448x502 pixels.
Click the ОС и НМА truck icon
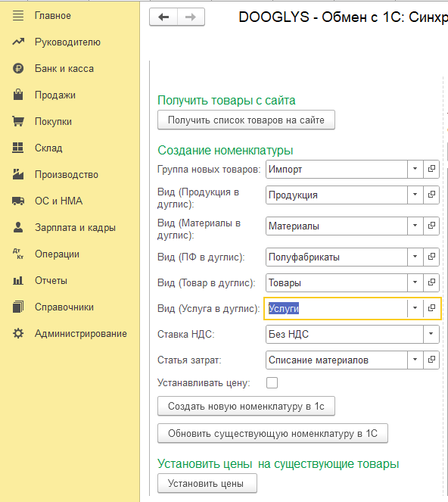(x=18, y=201)
